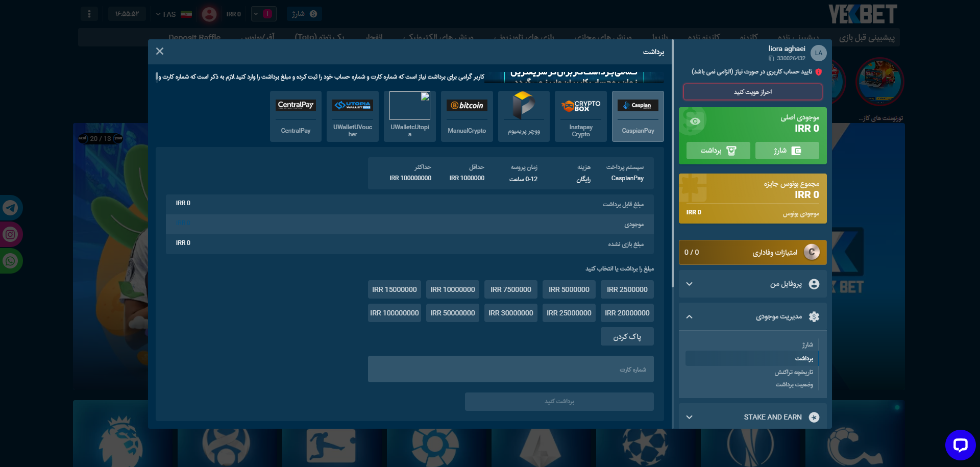The height and width of the screenshot is (467, 980).
Task: Click the card number input field
Action: [510, 370]
